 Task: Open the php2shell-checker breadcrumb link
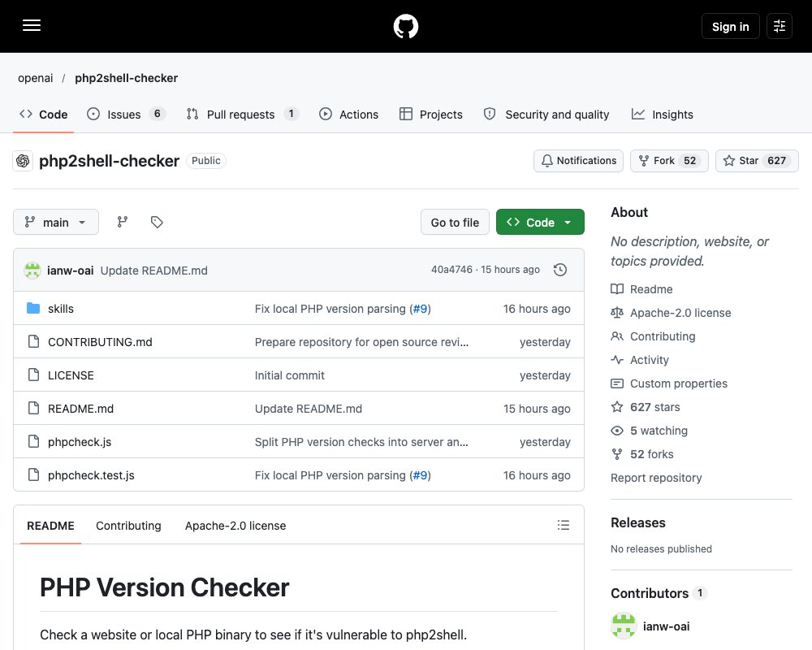pos(127,78)
